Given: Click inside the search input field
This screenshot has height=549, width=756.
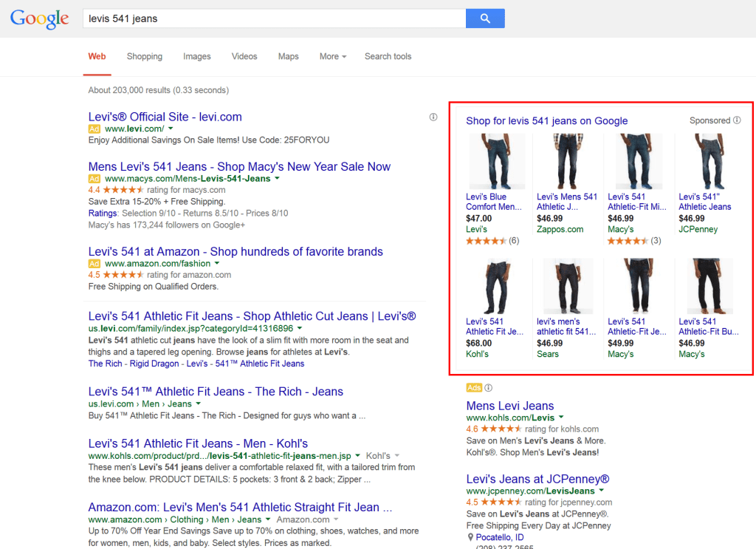Looking at the screenshot, I should pyautogui.click(x=273, y=18).
